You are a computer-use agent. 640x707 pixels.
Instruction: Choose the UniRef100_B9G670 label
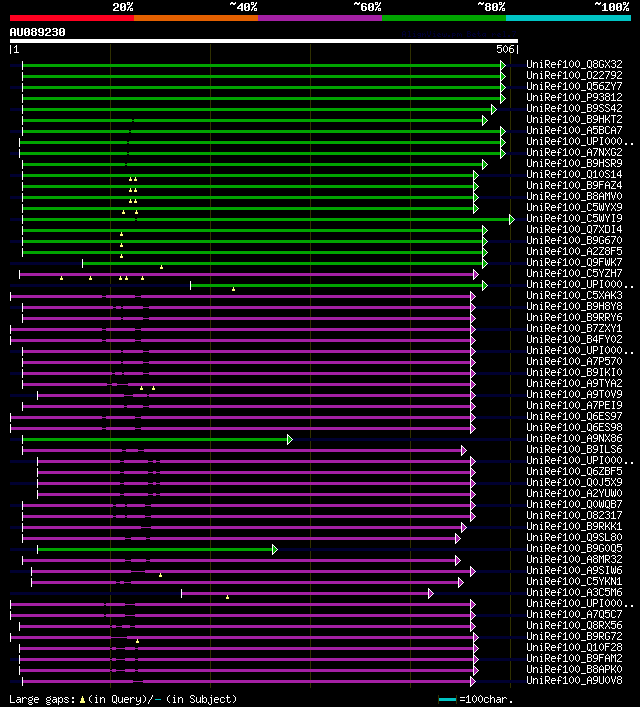574,240
